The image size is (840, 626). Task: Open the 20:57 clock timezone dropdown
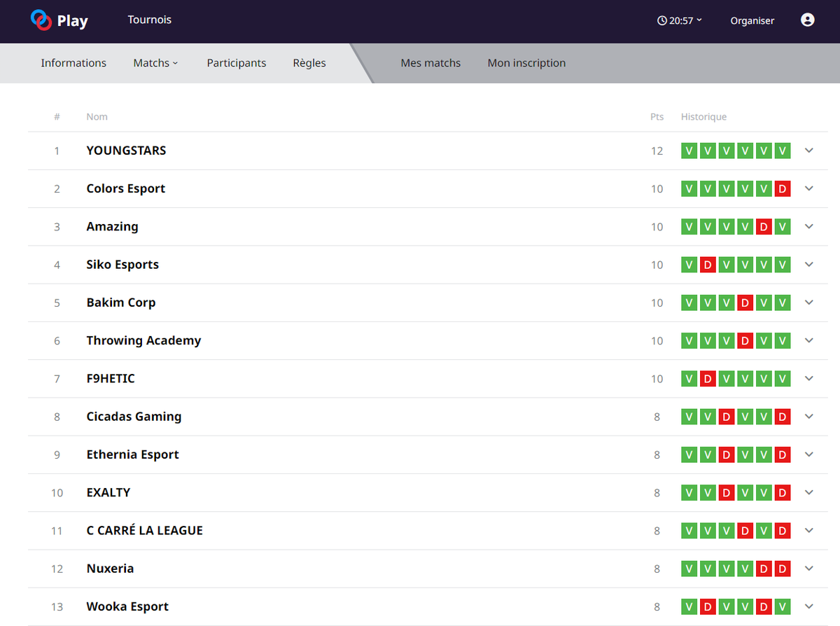[680, 21]
